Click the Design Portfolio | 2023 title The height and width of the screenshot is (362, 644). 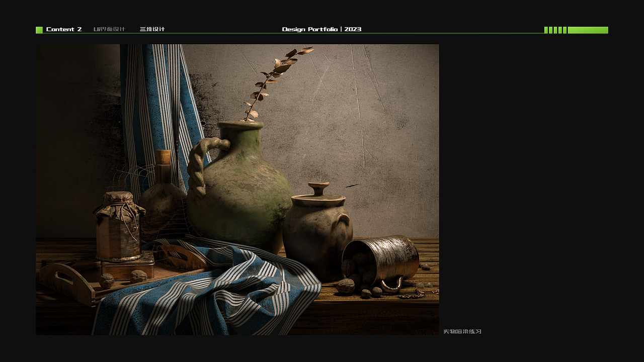(x=322, y=29)
